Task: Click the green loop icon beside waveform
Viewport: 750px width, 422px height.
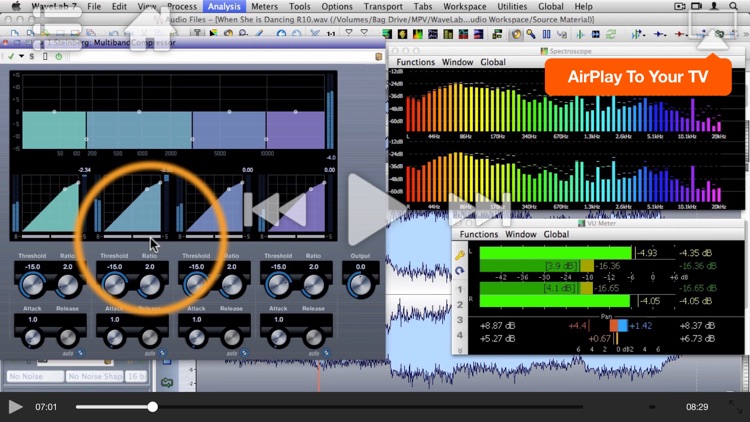Action: (x=167, y=382)
